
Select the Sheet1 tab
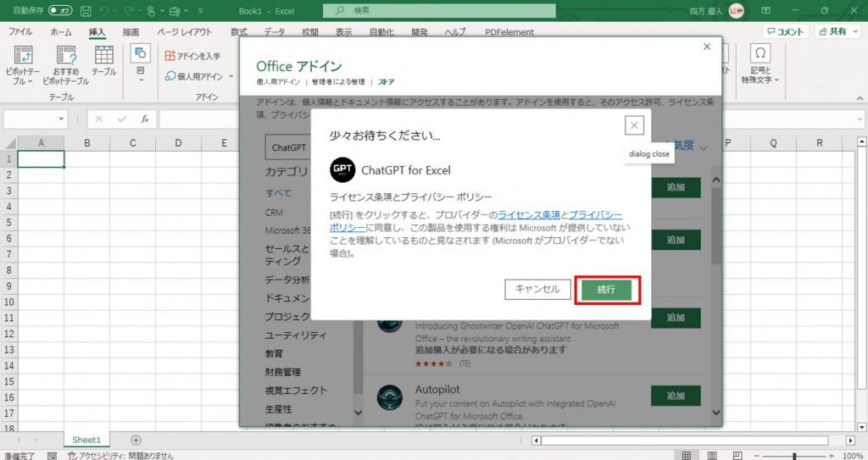click(x=86, y=440)
